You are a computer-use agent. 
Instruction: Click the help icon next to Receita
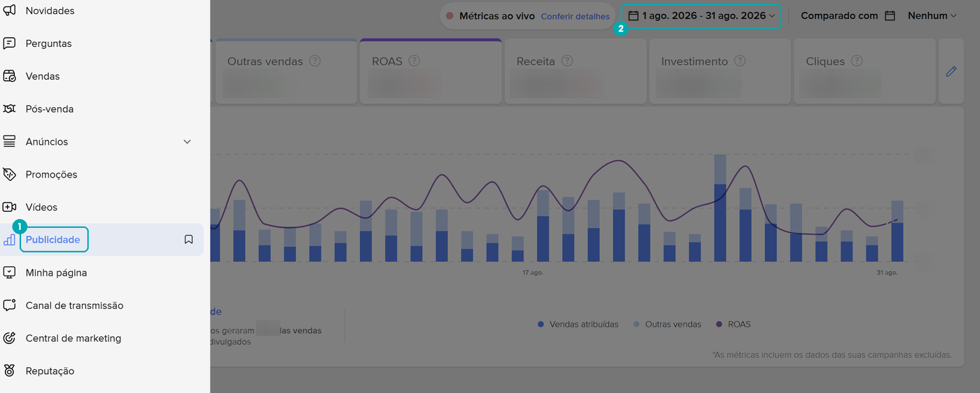[x=567, y=61]
